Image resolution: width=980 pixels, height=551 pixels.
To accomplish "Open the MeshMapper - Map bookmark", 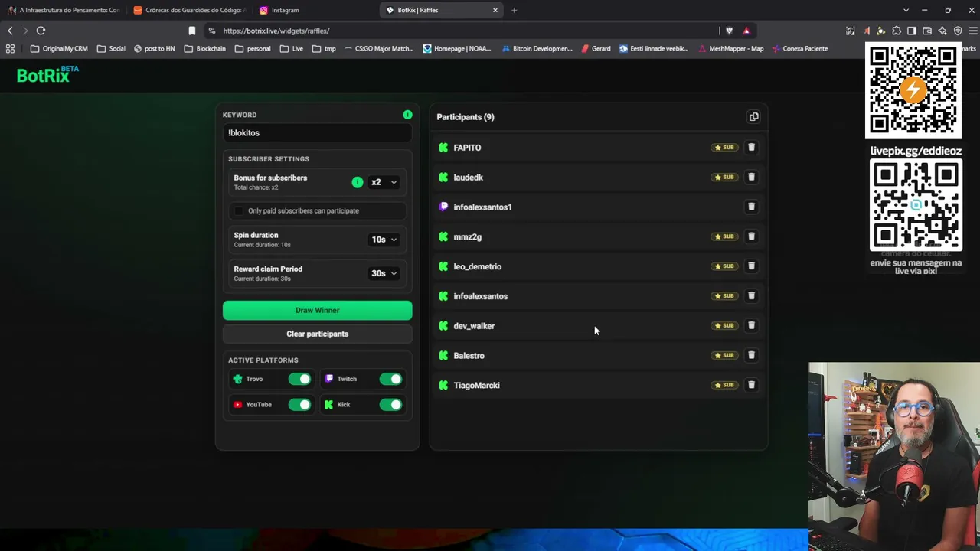I will pos(730,48).
